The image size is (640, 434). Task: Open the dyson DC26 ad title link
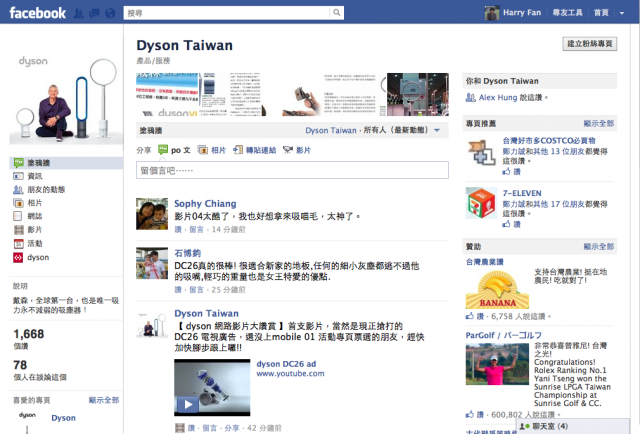coord(286,364)
